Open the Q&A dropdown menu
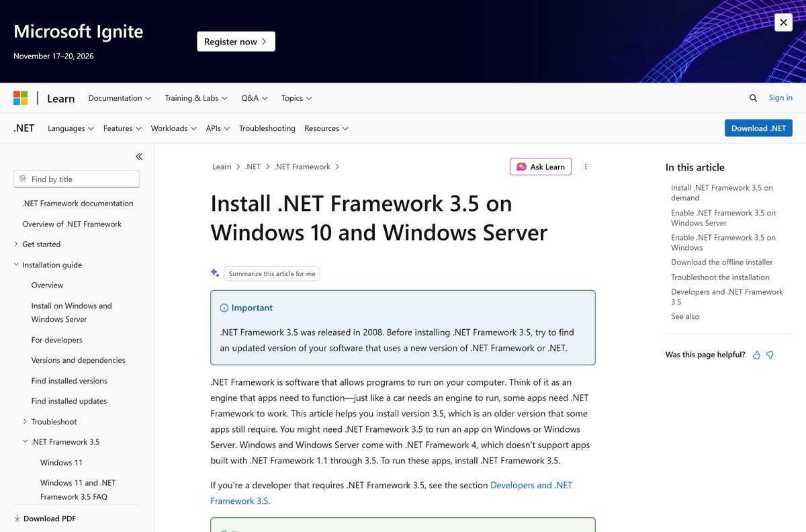The image size is (806, 532). [x=255, y=98]
